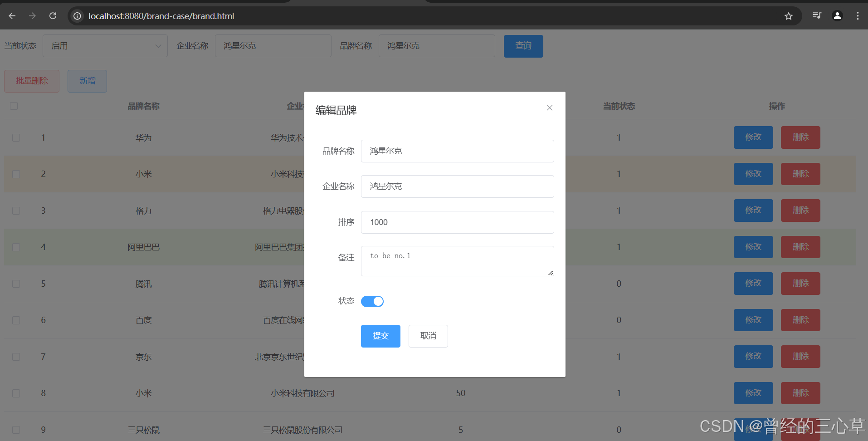The width and height of the screenshot is (868, 441).
Task: Check the row checkbox for 京东
Action: (16, 357)
